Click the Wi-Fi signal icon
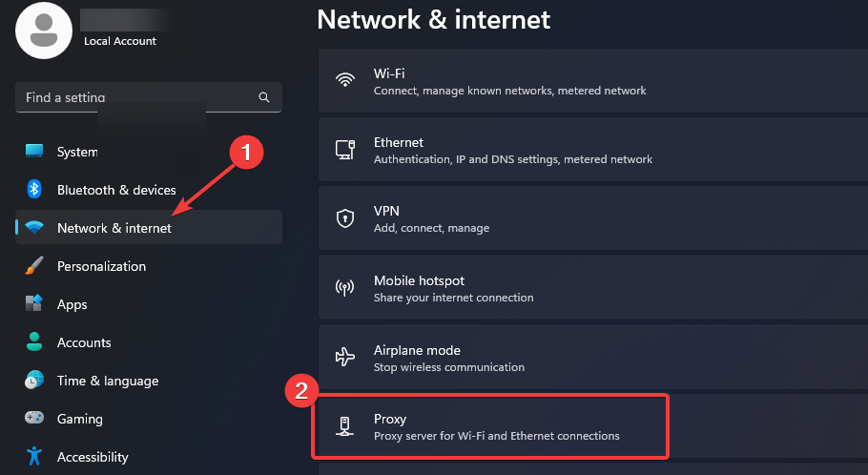Screen dimensions: 868x475 [x=345, y=81]
